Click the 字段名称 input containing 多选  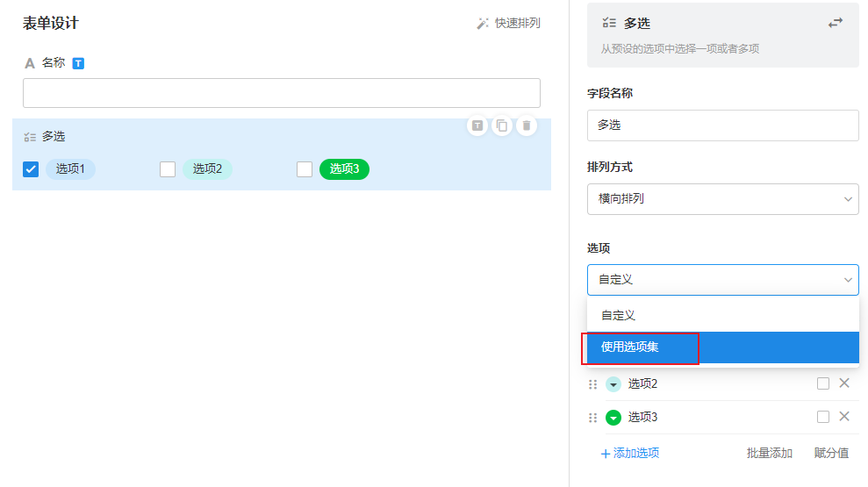point(722,125)
